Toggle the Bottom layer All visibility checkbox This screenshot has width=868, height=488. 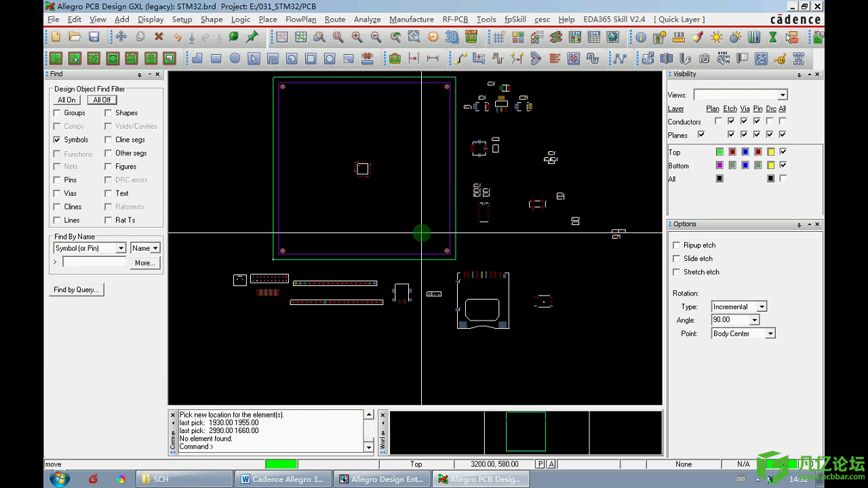[x=783, y=165]
